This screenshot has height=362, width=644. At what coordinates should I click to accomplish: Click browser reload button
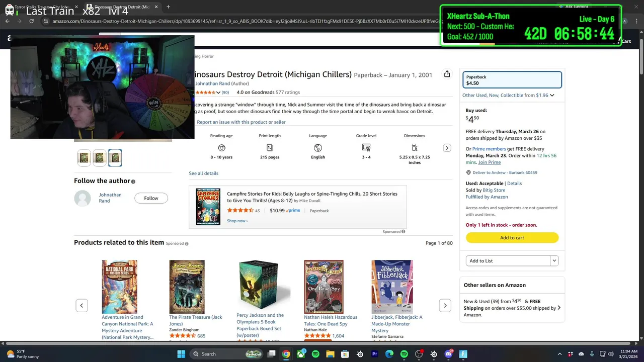31,21
